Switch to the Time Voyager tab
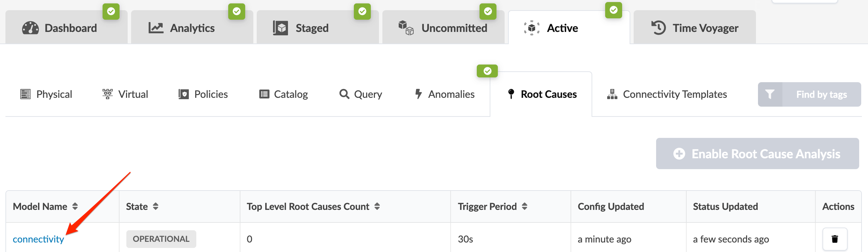Viewport: 868px width, 252px height. click(x=694, y=28)
